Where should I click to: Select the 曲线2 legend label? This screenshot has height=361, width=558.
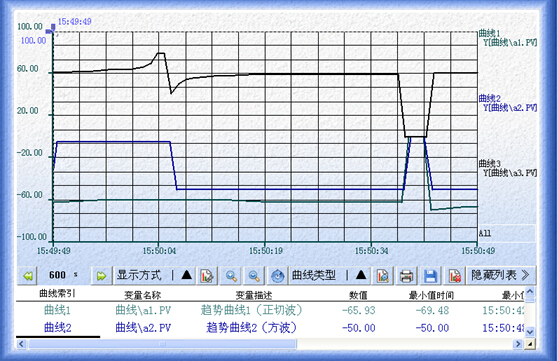pos(489,98)
